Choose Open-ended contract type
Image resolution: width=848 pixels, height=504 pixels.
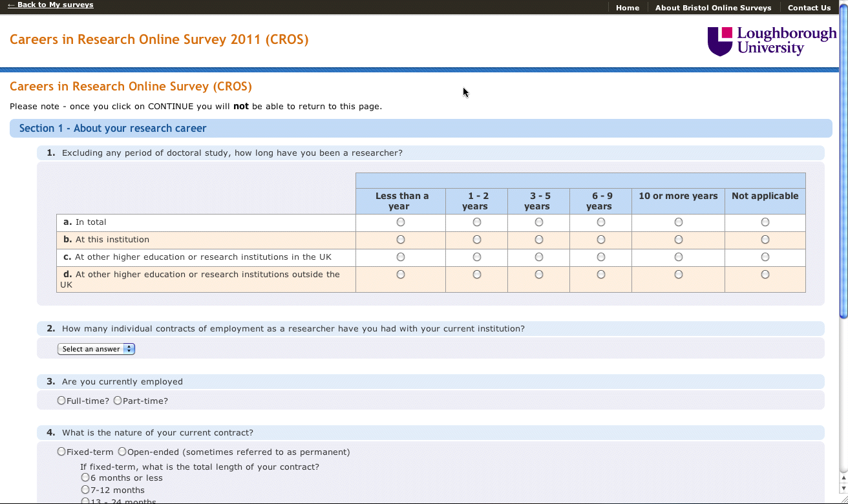tap(122, 452)
